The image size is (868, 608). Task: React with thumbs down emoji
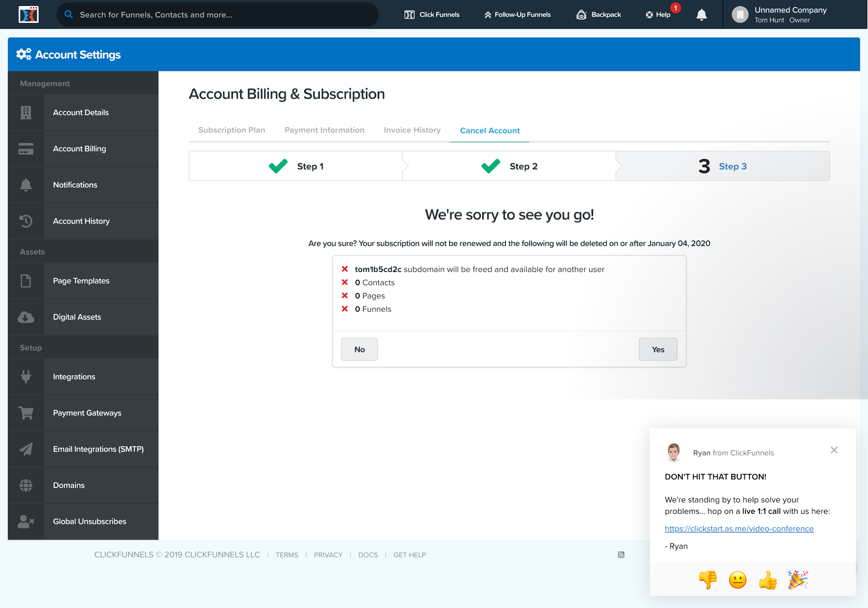click(707, 580)
